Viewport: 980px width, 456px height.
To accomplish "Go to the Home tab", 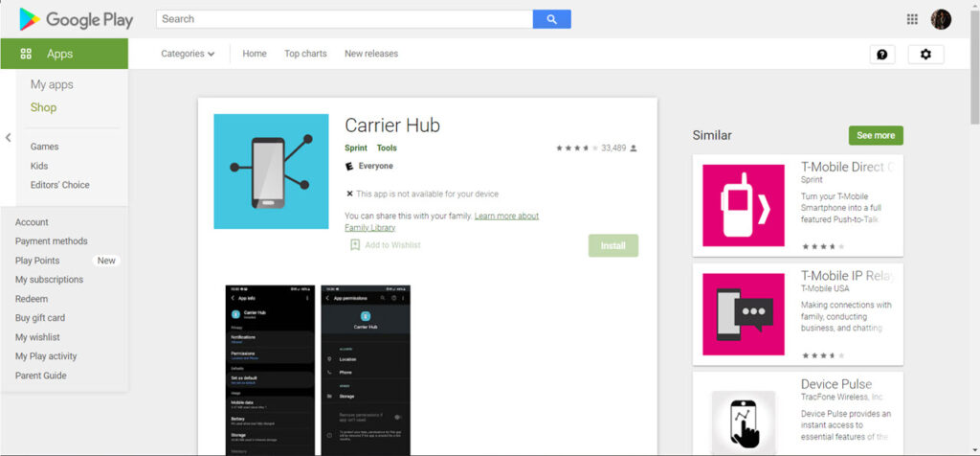I will pyautogui.click(x=255, y=54).
